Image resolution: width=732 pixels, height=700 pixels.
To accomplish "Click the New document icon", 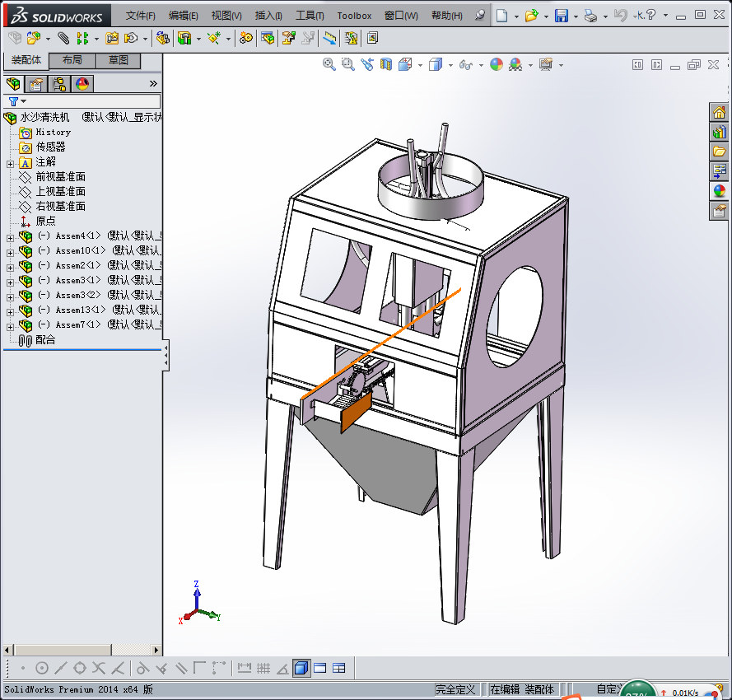I will [x=501, y=16].
